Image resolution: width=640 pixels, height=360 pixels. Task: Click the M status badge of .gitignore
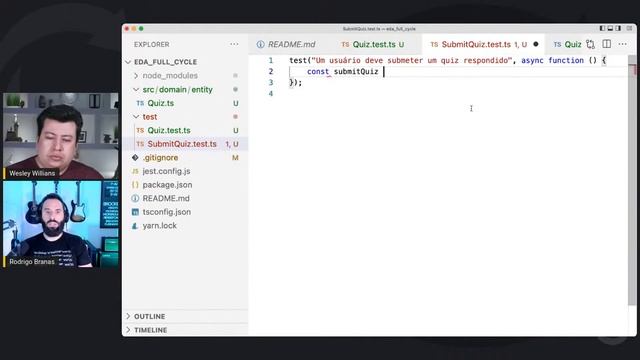point(235,158)
